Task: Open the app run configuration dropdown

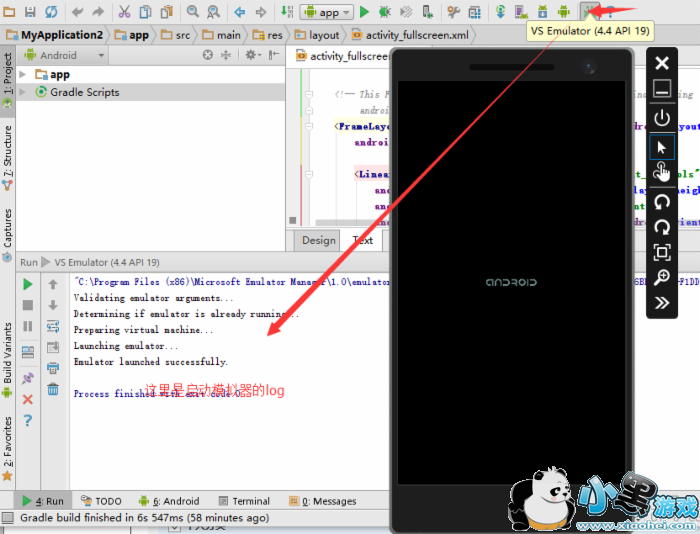Action: 326,12
